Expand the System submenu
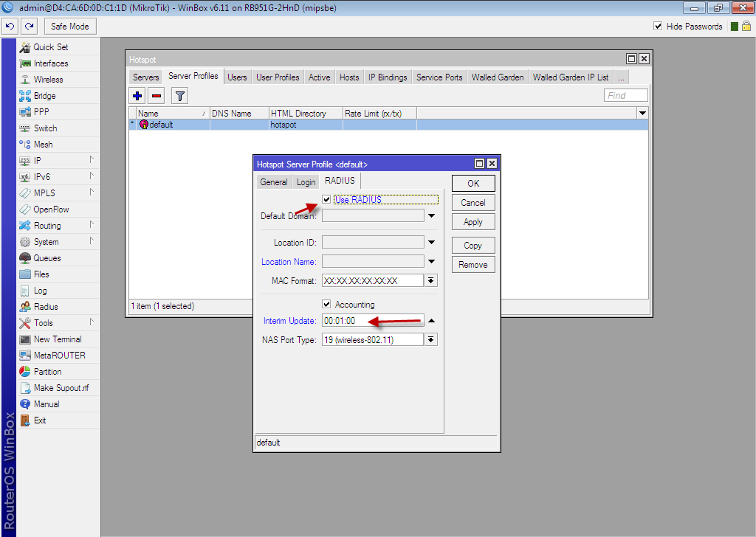Image resolution: width=756 pixels, height=537 pixels. (92, 241)
